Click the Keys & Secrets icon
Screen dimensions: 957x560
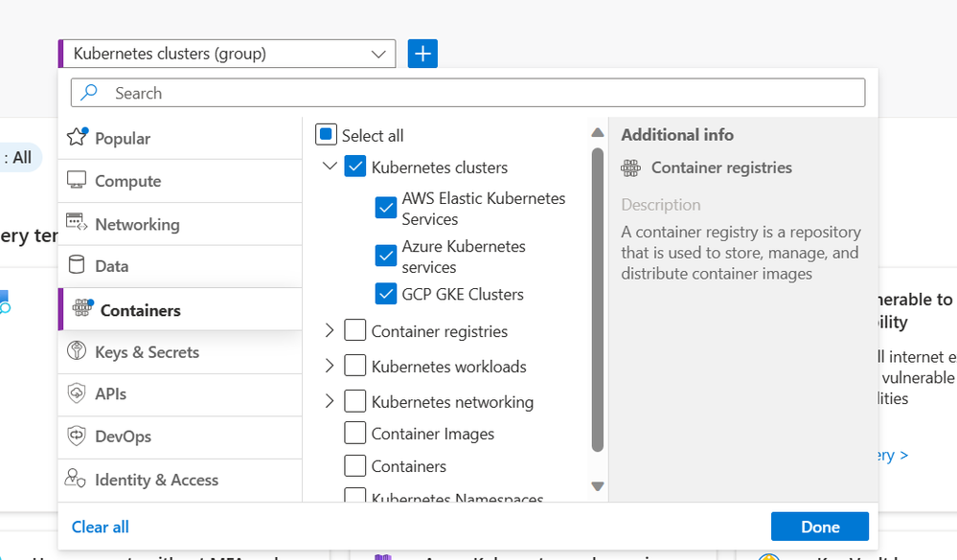(x=77, y=350)
